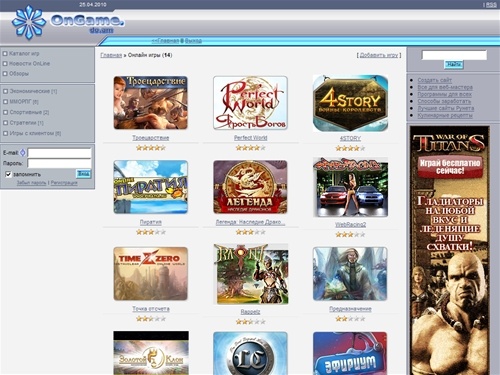
Task: Select the ММОРПГ category
Action: pos(24,101)
